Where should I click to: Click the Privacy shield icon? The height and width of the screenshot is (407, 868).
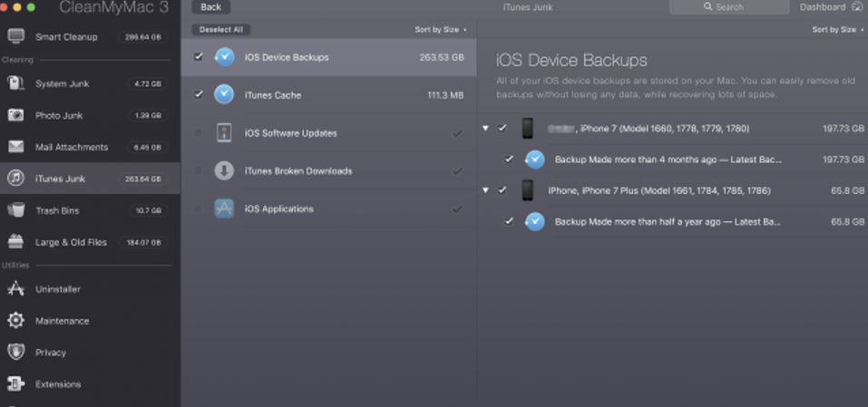point(15,352)
